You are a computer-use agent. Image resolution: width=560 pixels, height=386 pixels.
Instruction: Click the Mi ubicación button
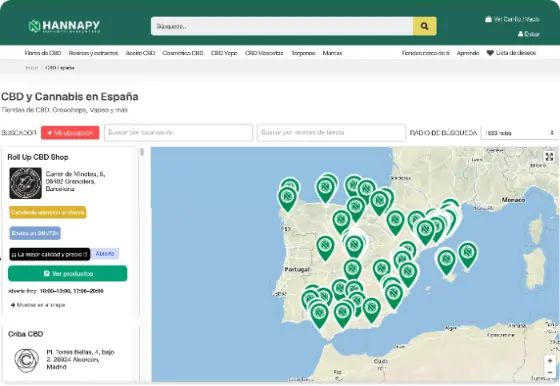pyautogui.click(x=70, y=133)
